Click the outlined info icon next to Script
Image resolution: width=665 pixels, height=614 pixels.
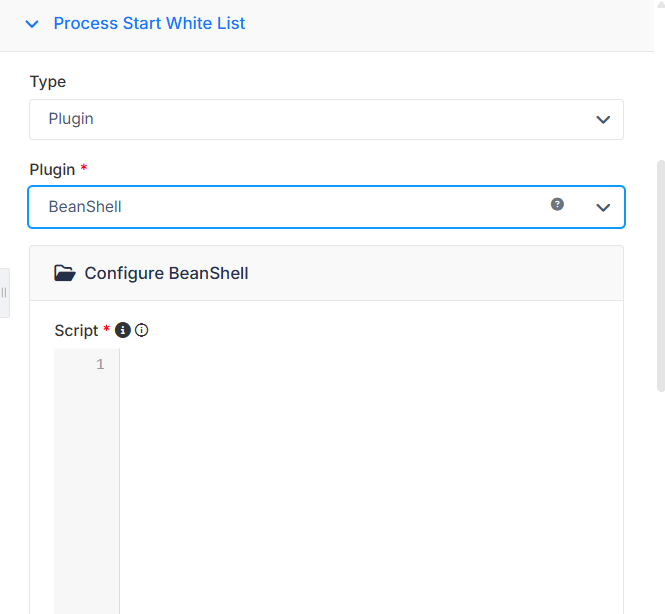142,330
